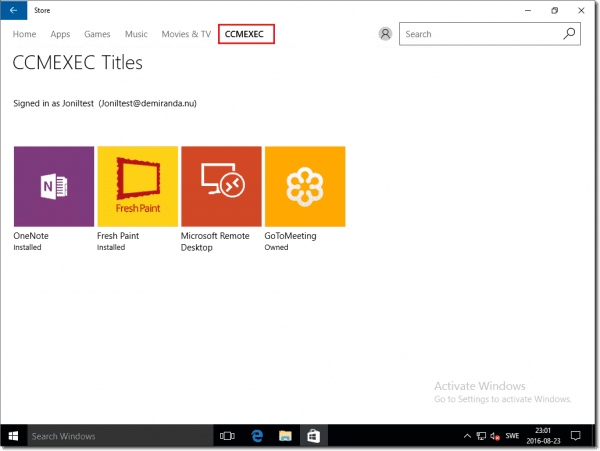Switch to the Movies & TV tab
The image size is (600, 451).
186,34
